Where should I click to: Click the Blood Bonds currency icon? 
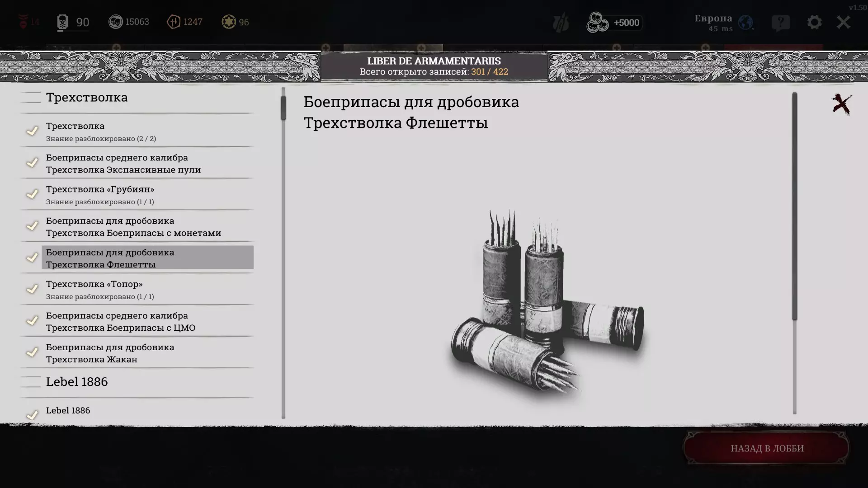(174, 22)
